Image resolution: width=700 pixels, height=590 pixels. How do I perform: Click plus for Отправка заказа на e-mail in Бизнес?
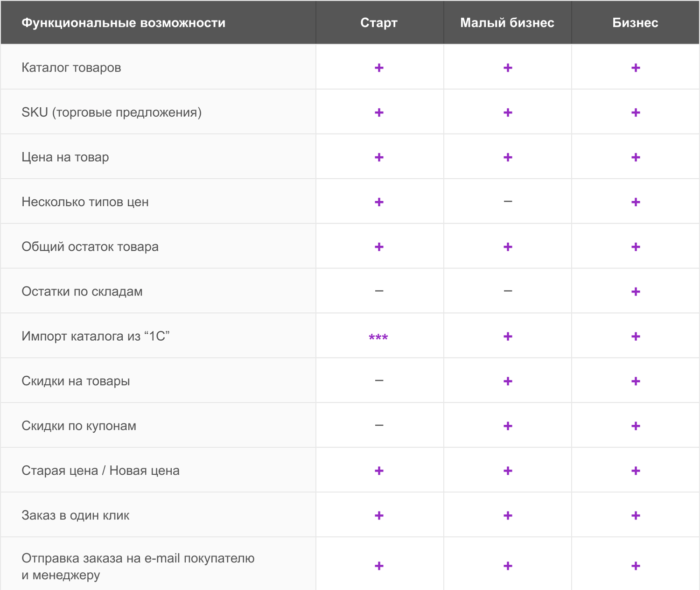click(636, 566)
